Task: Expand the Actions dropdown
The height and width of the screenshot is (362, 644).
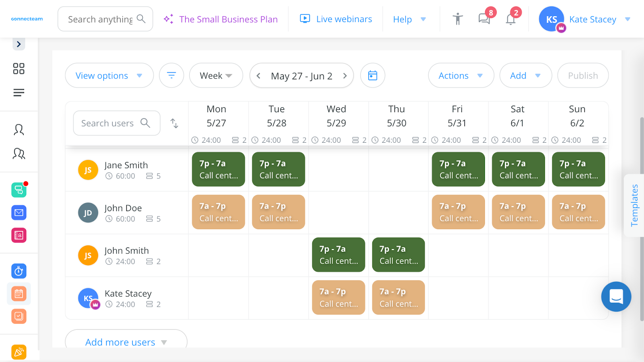Action: coord(460,75)
